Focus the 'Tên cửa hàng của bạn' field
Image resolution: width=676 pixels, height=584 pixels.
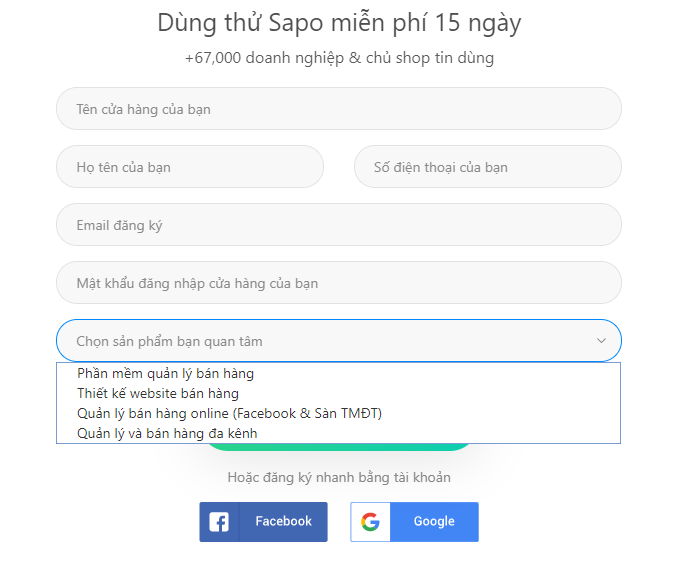[x=338, y=109]
